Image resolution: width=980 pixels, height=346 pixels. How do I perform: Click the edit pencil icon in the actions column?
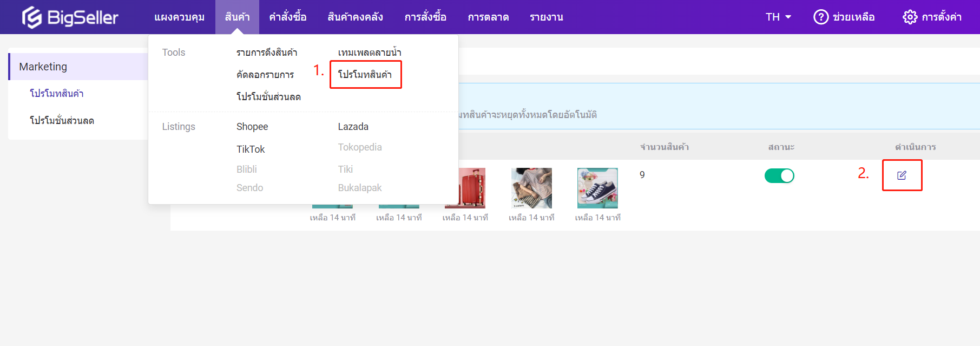tap(902, 175)
